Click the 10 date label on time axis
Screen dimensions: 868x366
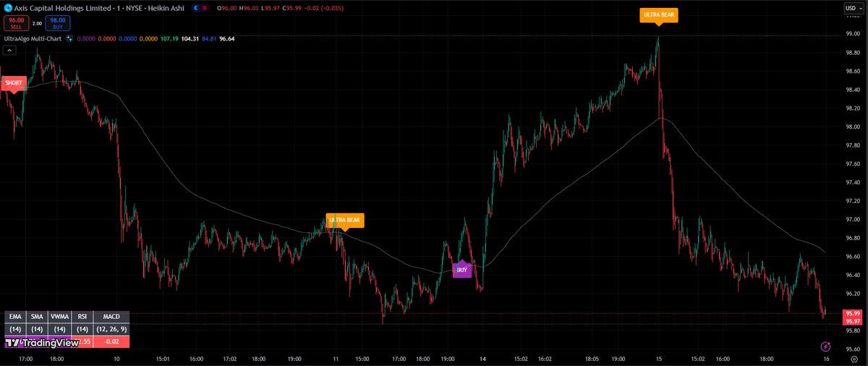(x=116, y=358)
